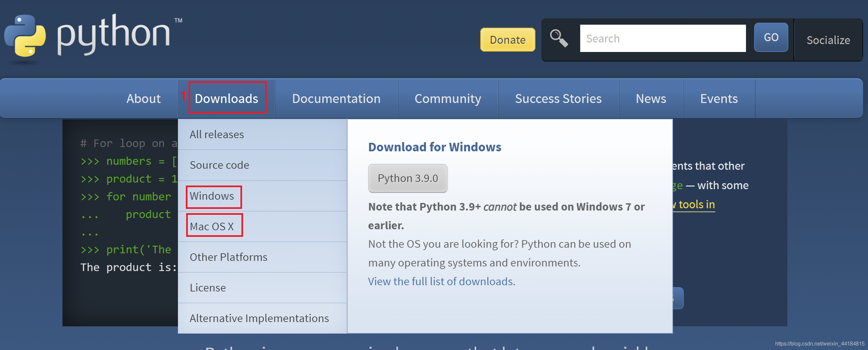
Task: Click the code line ">>> print('The"
Action: [126, 250]
